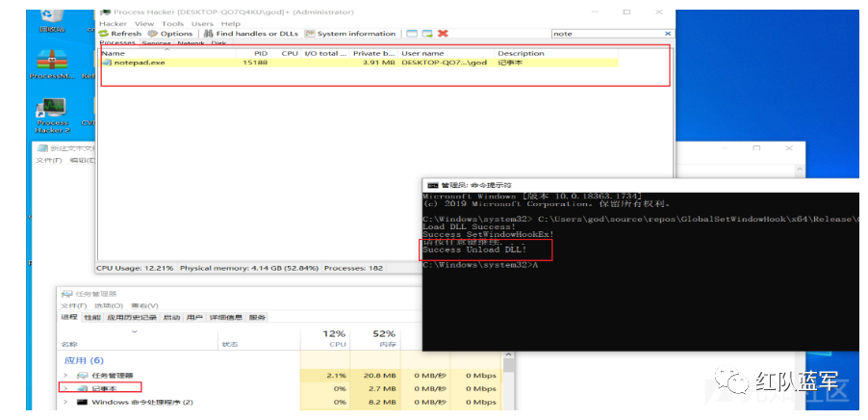The width and height of the screenshot is (868, 420).
Task: Click the red X terminate icon in toolbar
Action: [x=443, y=34]
